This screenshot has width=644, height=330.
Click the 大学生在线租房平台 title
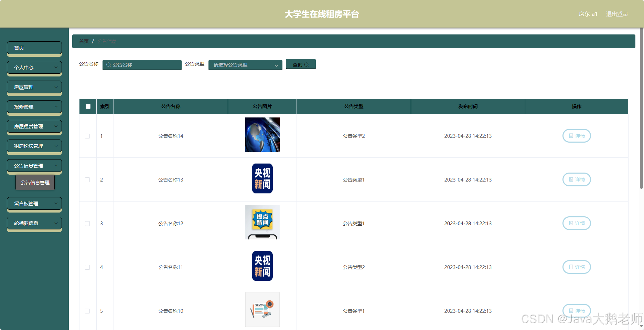322,14
